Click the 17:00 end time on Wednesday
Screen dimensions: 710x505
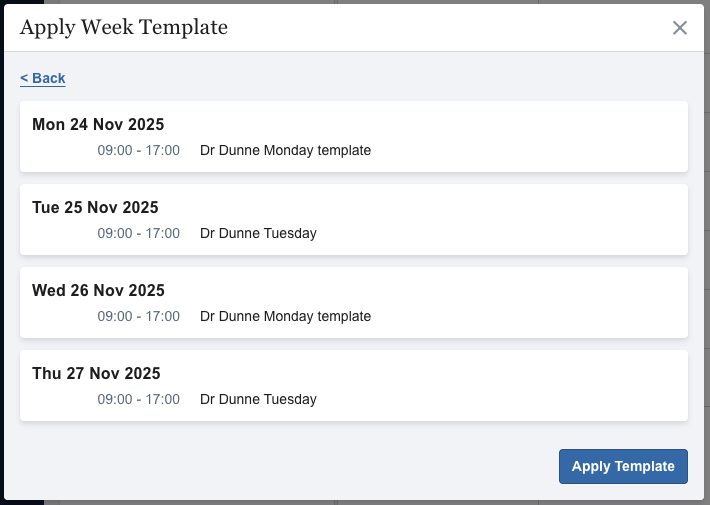[163, 317]
